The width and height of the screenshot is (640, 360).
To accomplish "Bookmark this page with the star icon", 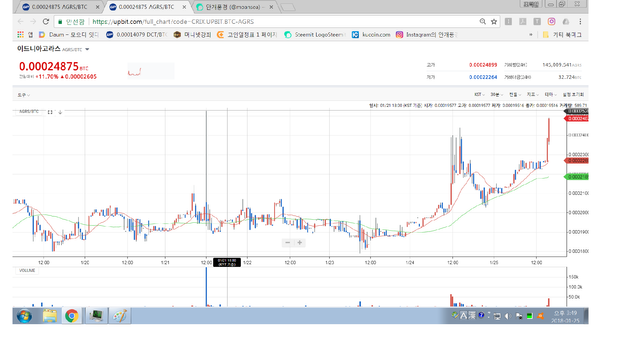I will (x=494, y=22).
